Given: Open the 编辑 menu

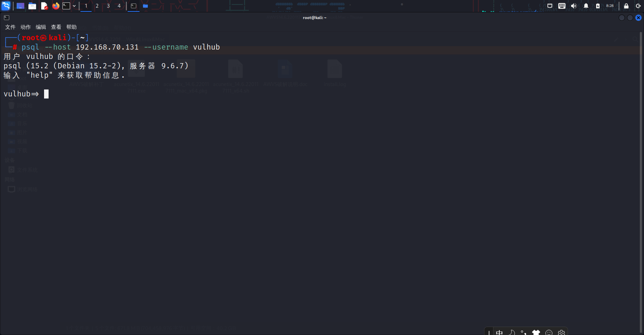Looking at the screenshot, I should [x=41, y=27].
